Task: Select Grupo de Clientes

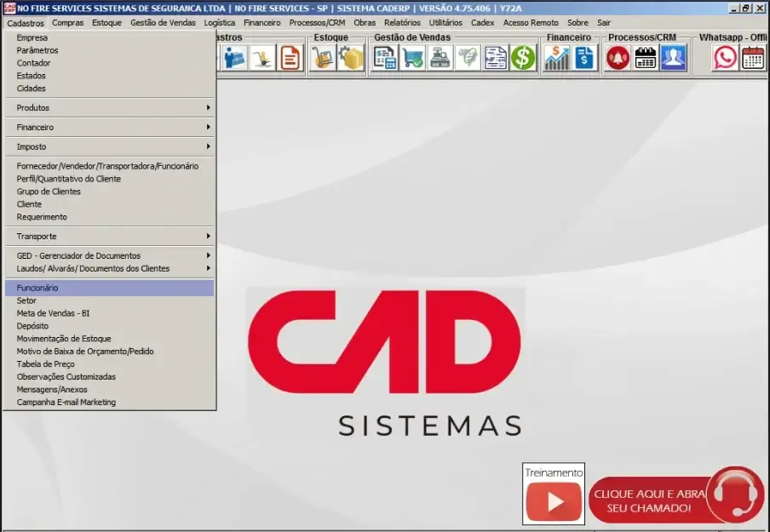Action: point(109,192)
